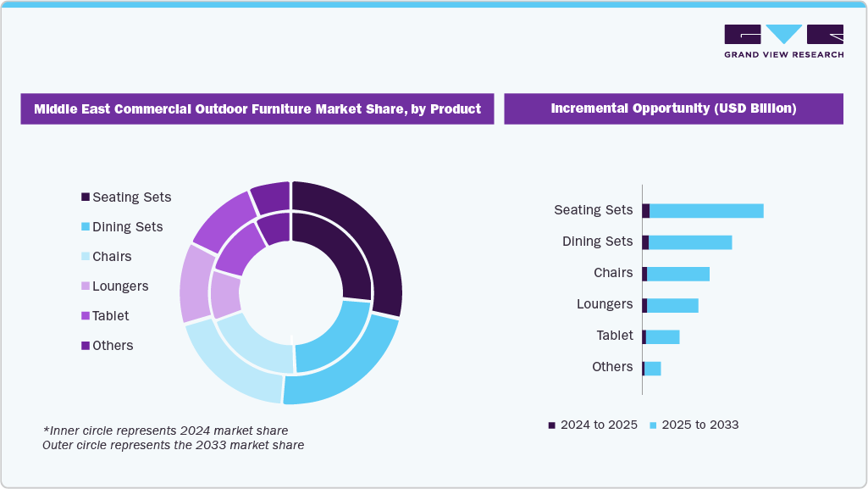Expand the Others bar details
The width and height of the screenshot is (868, 489).
(x=654, y=366)
